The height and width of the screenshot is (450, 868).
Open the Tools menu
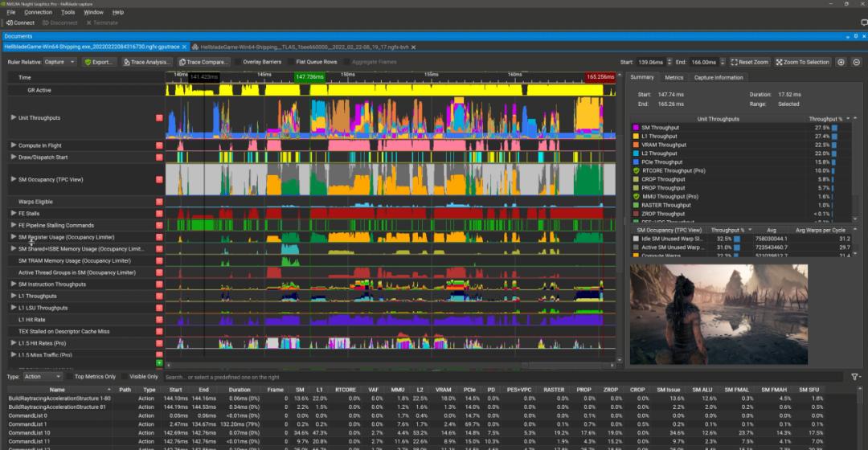(68, 12)
